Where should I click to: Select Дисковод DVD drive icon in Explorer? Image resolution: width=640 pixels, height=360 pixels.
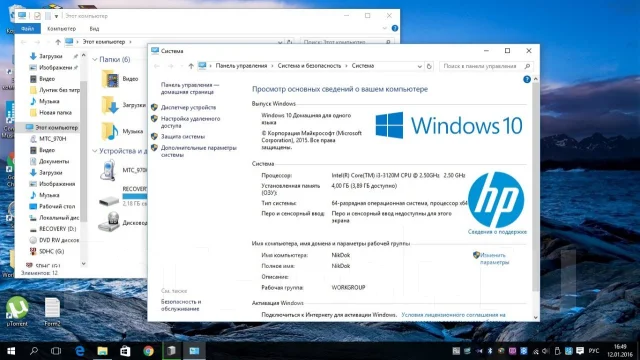[109, 222]
